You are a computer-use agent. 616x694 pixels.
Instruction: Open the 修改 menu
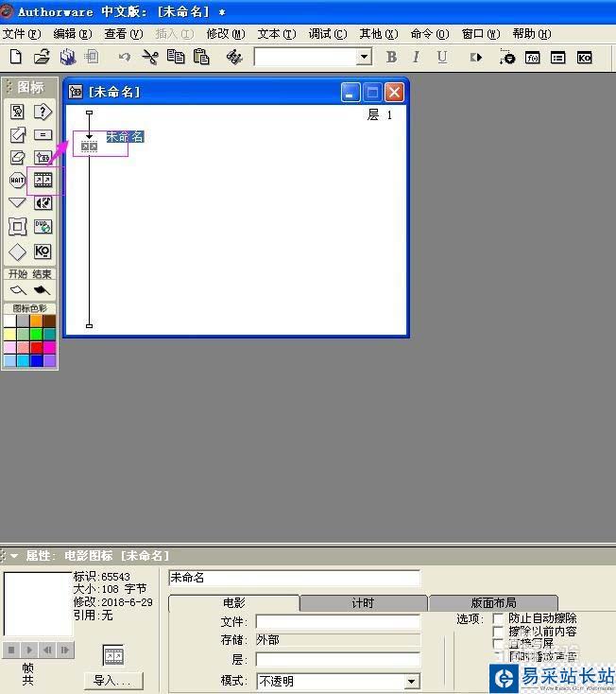point(226,34)
